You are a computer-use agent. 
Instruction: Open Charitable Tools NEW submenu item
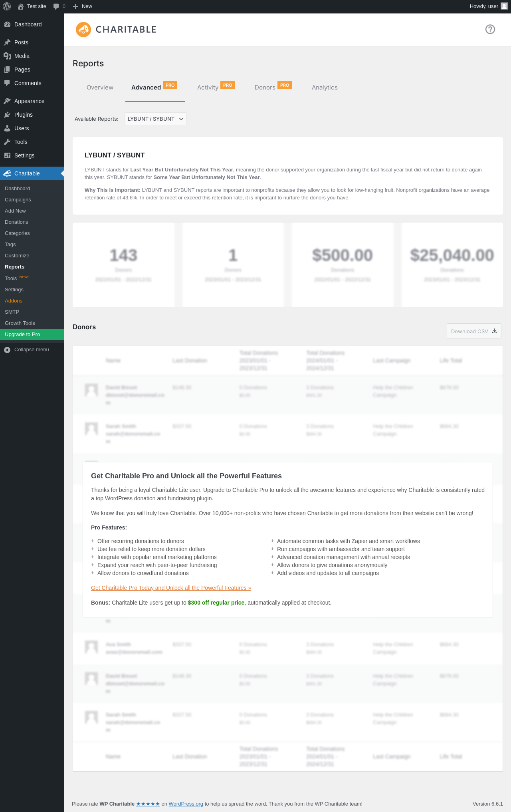[32, 278]
